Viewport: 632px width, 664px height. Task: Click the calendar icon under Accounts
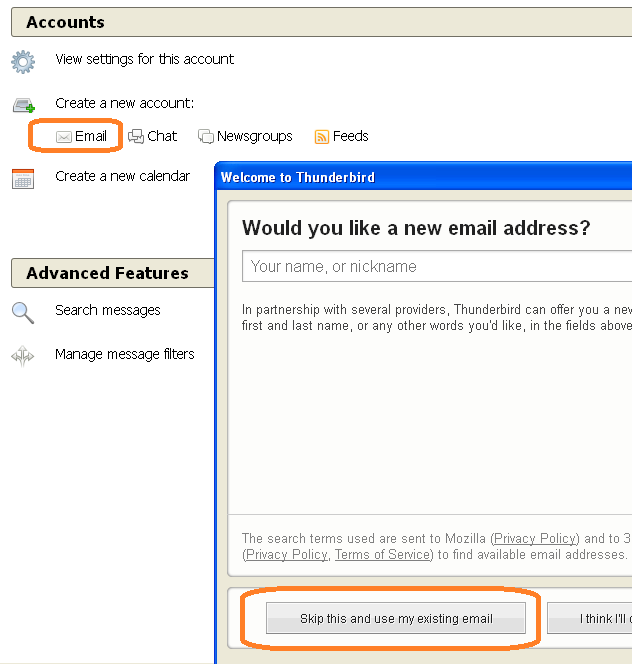tap(23, 179)
